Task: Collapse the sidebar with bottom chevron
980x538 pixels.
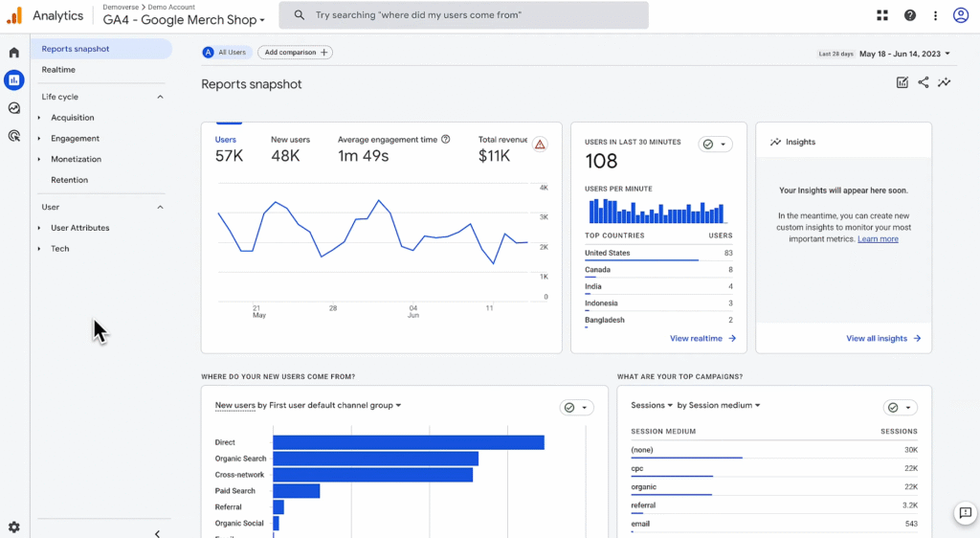Action: tap(158, 533)
